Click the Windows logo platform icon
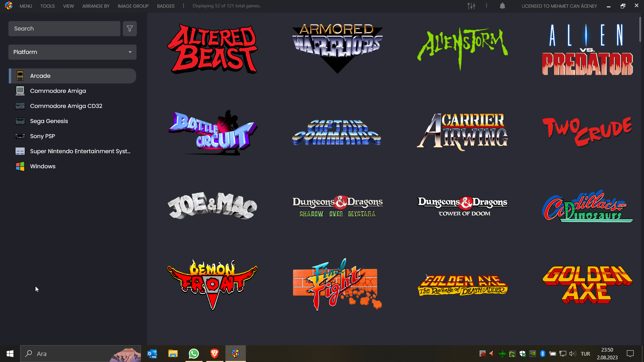The height and width of the screenshot is (362, 644). pyautogui.click(x=20, y=166)
